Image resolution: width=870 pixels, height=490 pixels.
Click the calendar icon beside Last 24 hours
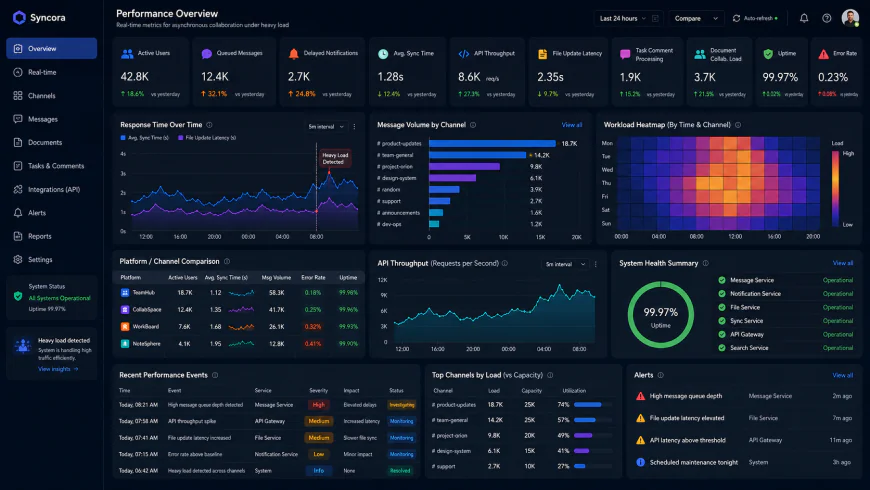tap(655, 18)
